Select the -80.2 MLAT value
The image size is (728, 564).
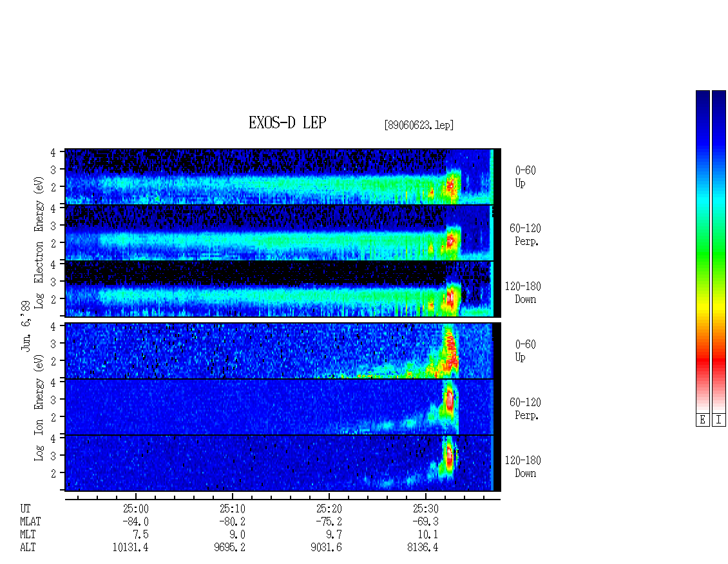point(232,521)
